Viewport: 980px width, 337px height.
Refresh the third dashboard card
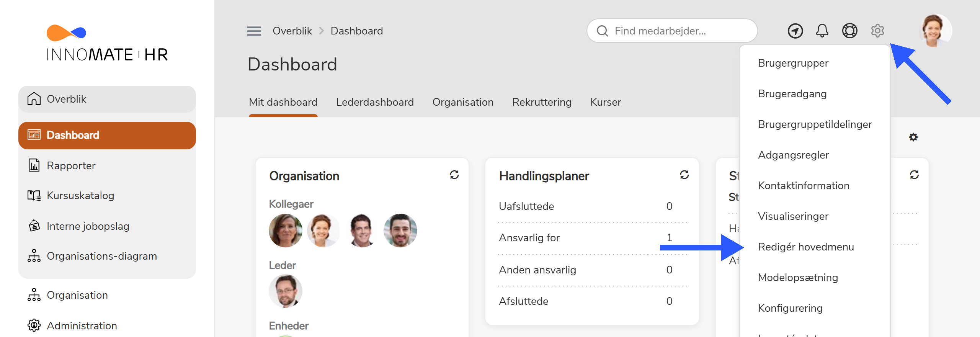point(914,175)
